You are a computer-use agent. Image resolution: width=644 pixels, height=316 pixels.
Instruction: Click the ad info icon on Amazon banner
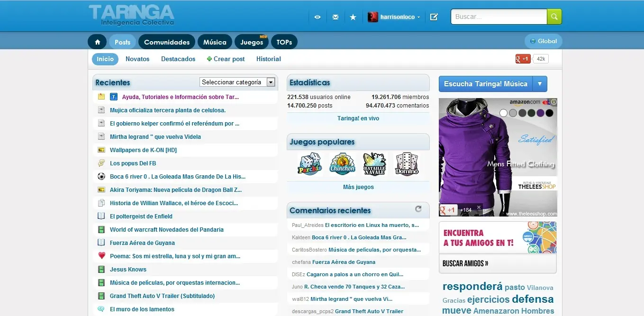(x=553, y=101)
